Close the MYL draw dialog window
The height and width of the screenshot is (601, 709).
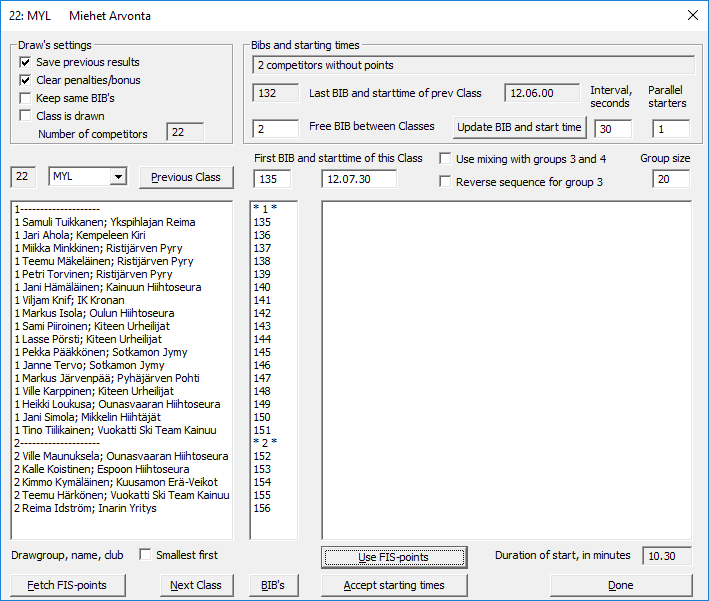click(x=692, y=15)
